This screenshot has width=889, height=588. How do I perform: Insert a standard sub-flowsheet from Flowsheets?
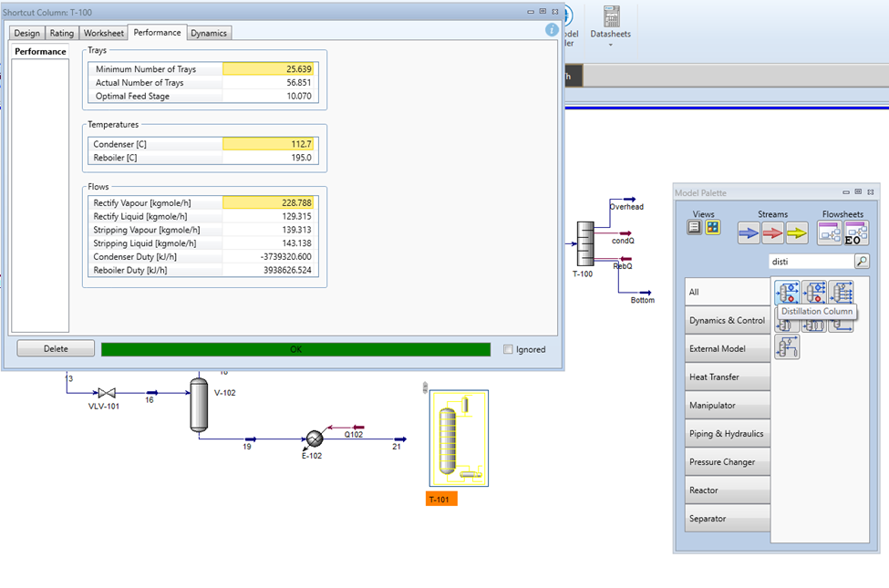830,233
